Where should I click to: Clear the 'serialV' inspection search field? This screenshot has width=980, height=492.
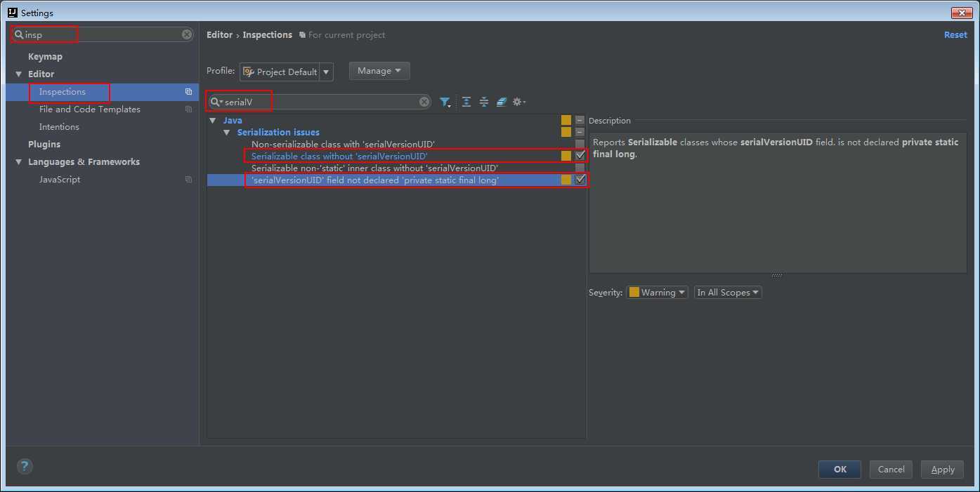(x=424, y=102)
